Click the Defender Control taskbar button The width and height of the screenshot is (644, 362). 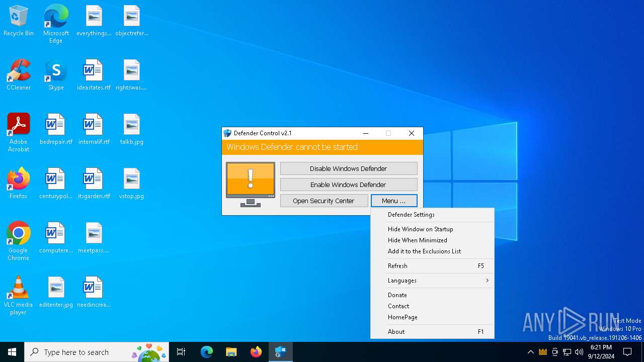[x=281, y=352]
